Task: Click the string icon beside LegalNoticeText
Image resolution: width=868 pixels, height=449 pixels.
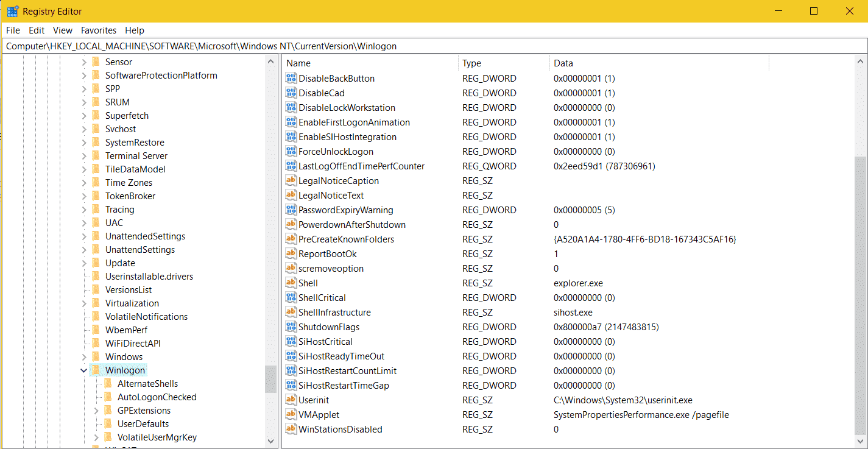Action: tap(291, 196)
